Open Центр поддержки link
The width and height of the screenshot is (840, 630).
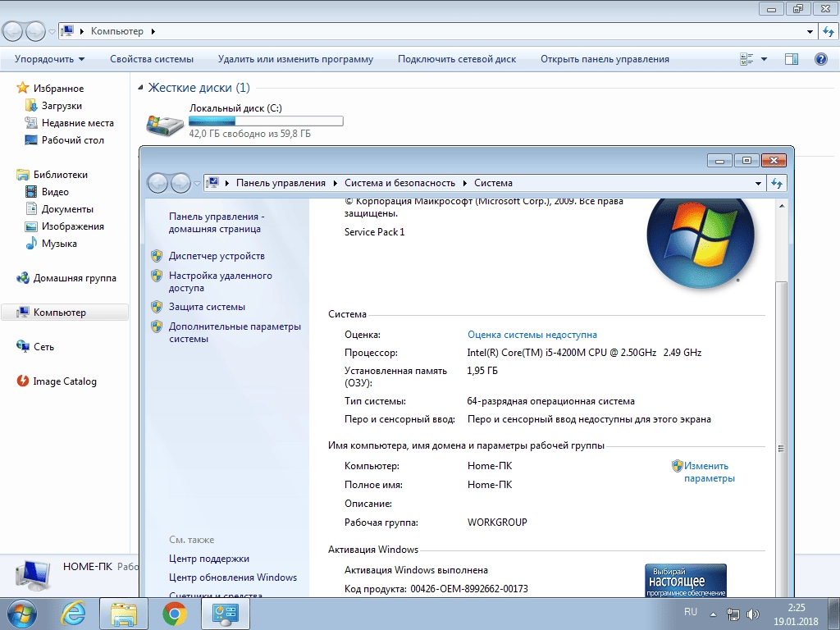209,559
